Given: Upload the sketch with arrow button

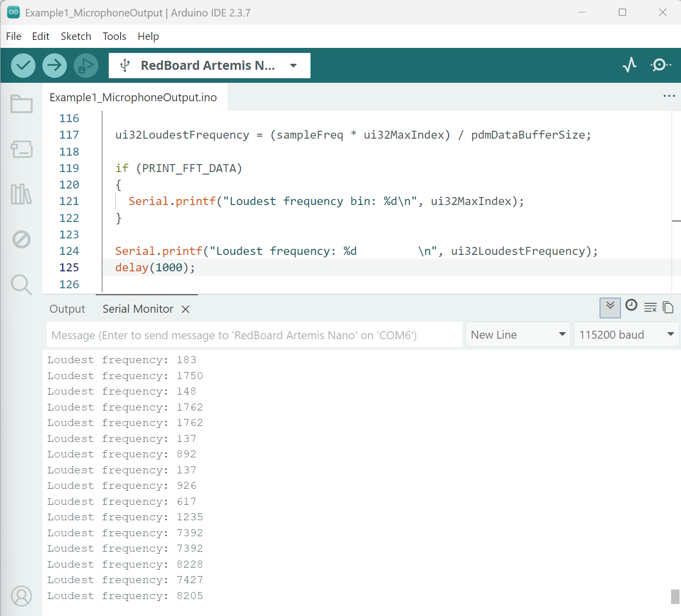Looking at the screenshot, I should 54,65.
